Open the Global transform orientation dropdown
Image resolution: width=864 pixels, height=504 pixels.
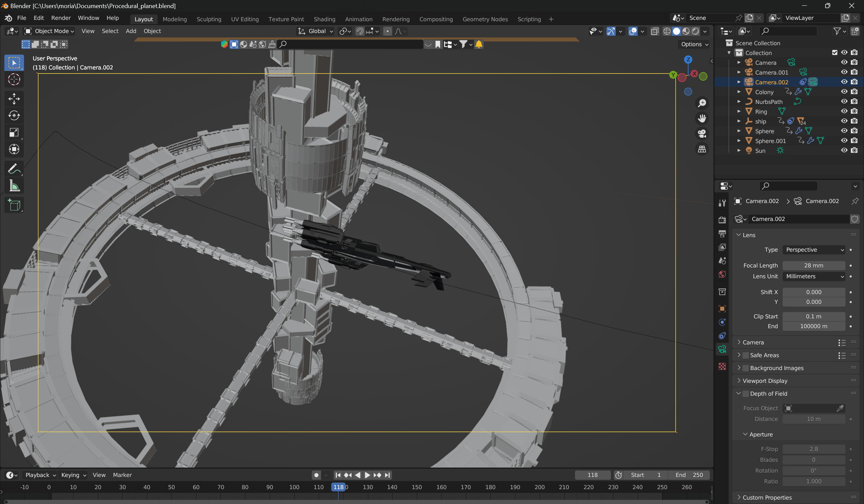pos(316,31)
